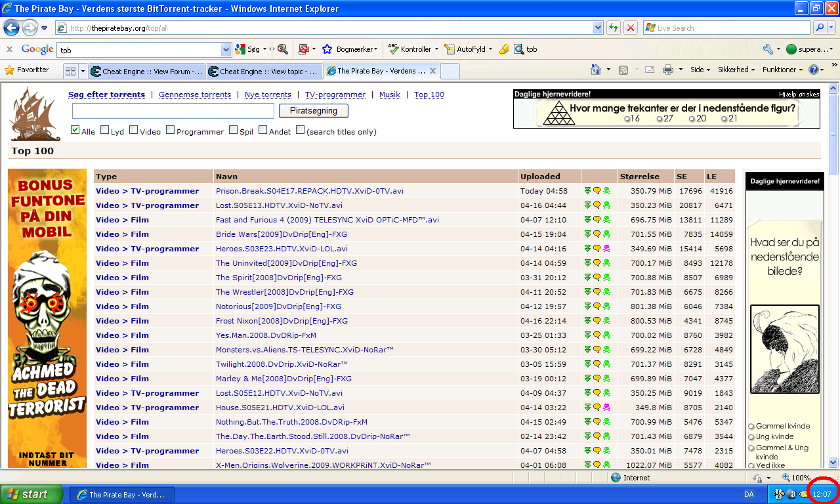
Task: Open 'Bride Wars[2009]DvDrip[Eng]-FXG' torrent link
Action: pyautogui.click(x=282, y=234)
